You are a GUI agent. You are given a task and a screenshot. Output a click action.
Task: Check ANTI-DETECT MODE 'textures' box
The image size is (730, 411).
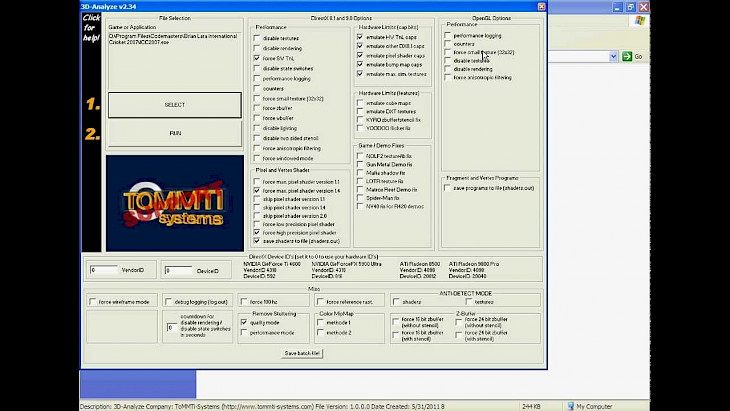[x=469, y=302]
